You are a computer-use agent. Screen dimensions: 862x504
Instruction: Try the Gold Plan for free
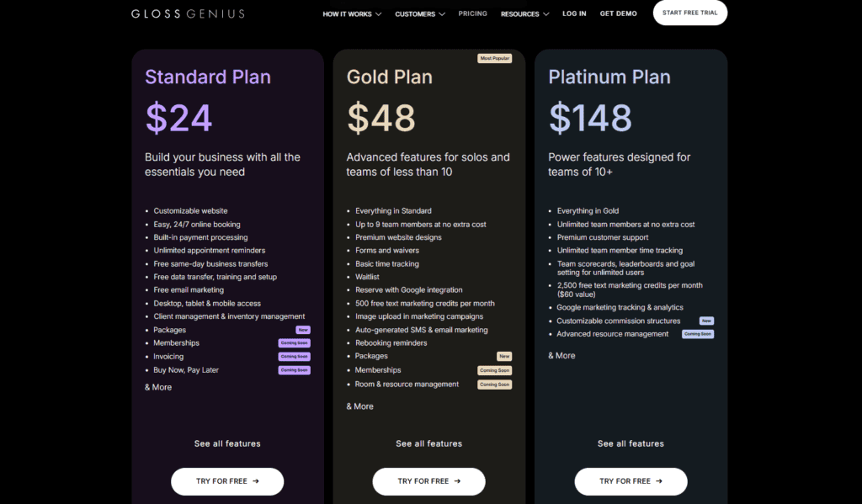tap(428, 481)
